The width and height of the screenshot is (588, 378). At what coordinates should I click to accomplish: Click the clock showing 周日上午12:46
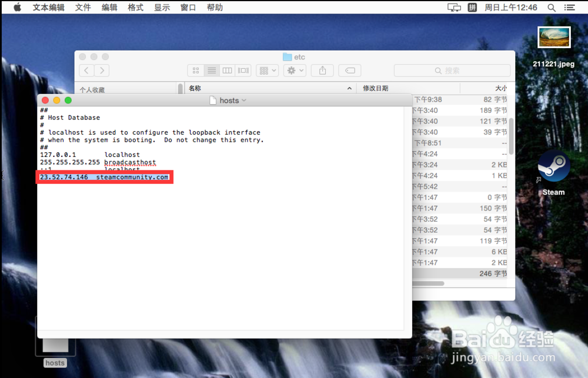511,8
